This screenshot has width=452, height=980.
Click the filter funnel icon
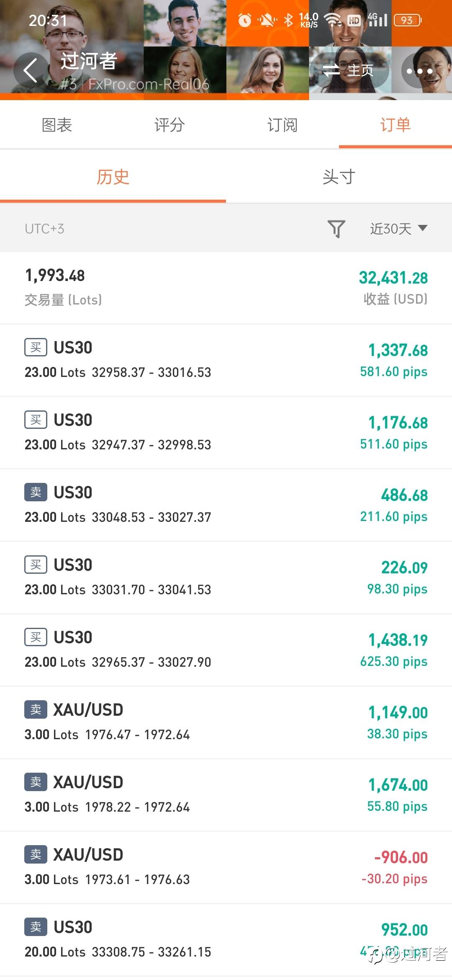click(x=336, y=229)
